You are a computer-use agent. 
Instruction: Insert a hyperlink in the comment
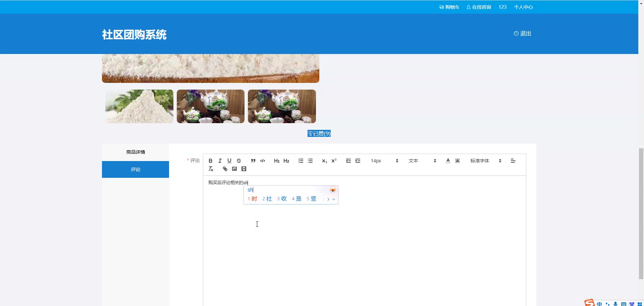click(225, 169)
